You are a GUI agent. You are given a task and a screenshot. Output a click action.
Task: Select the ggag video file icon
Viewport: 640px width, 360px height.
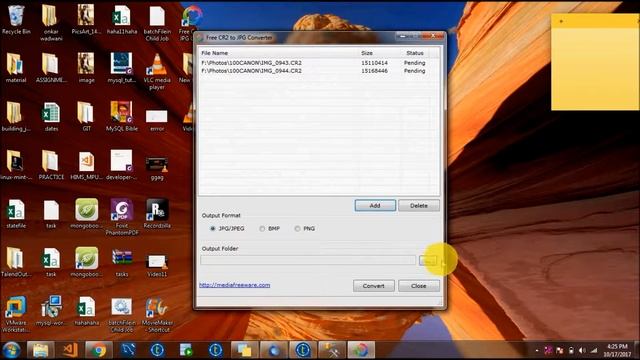[157, 167]
